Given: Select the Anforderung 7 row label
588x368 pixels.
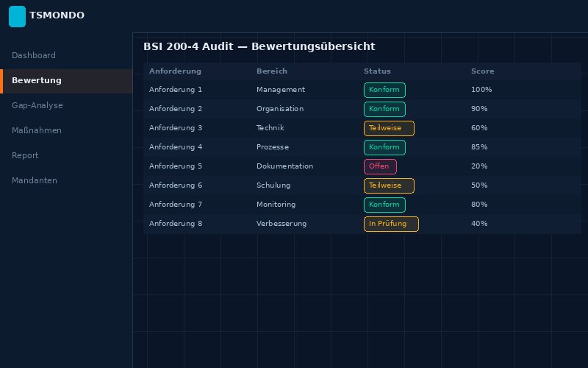Looking at the screenshot, I should (176, 205).
